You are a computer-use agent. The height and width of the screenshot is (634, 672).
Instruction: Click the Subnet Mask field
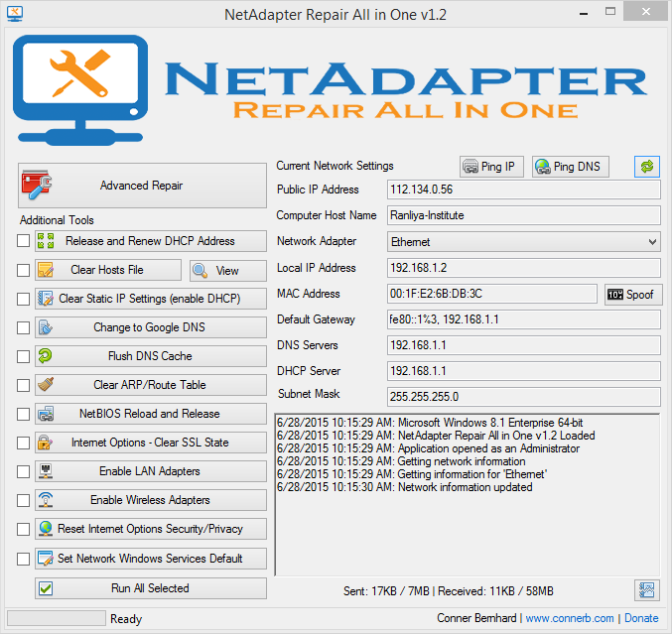524,397
